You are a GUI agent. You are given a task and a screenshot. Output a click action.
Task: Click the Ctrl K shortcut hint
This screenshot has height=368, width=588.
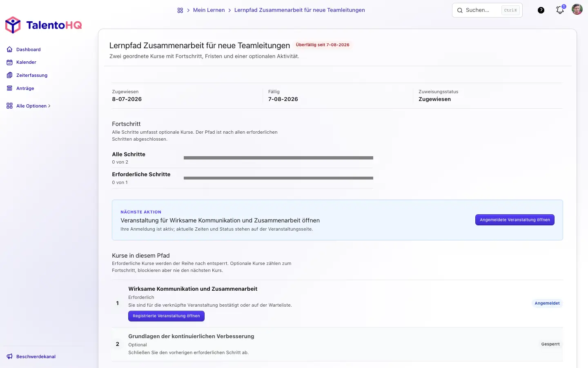pyautogui.click(x=510, y=10)
